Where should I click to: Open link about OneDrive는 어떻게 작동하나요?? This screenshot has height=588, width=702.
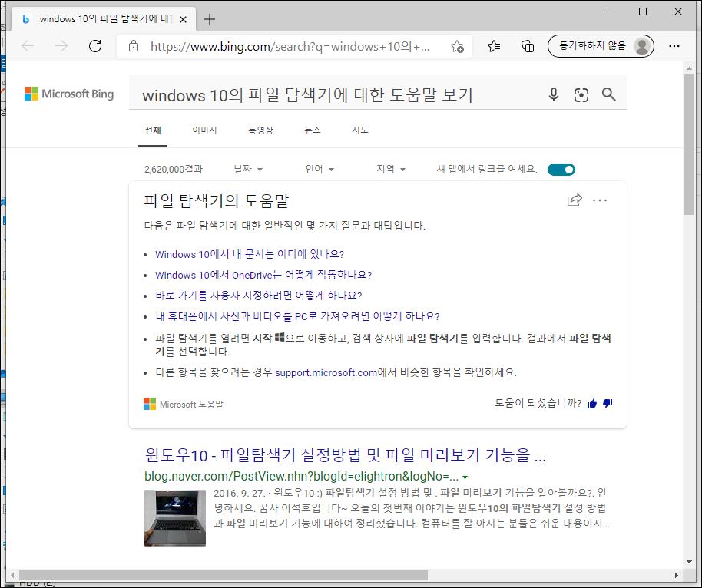click(263, 275)
